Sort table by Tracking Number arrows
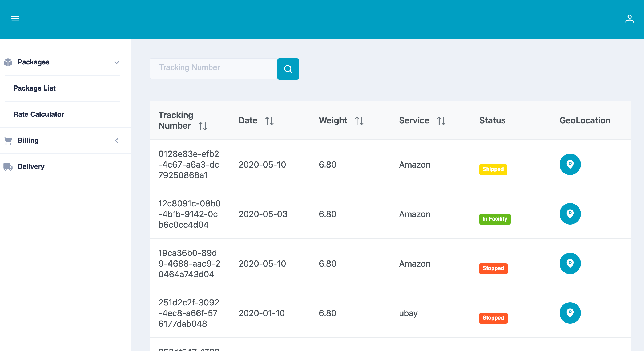The image size is (644, 351). (203, 126)
